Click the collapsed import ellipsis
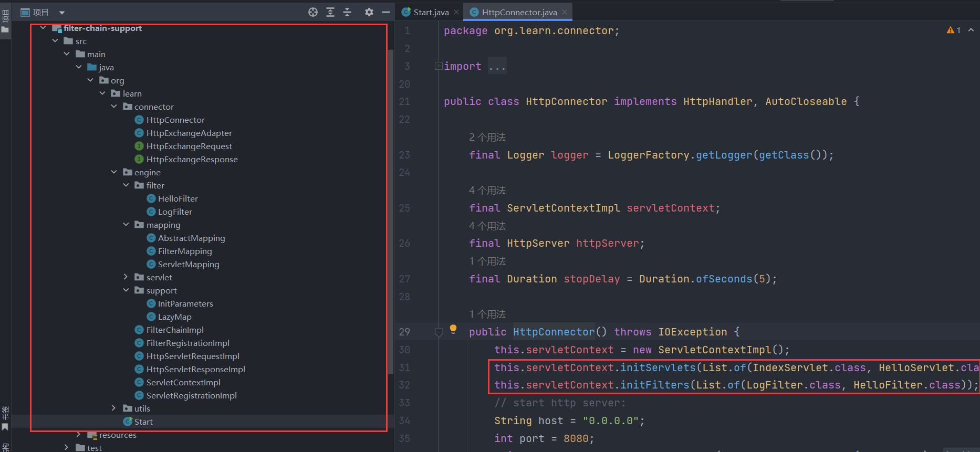Viewport: 980px width, 452px height. pos(497,66)
